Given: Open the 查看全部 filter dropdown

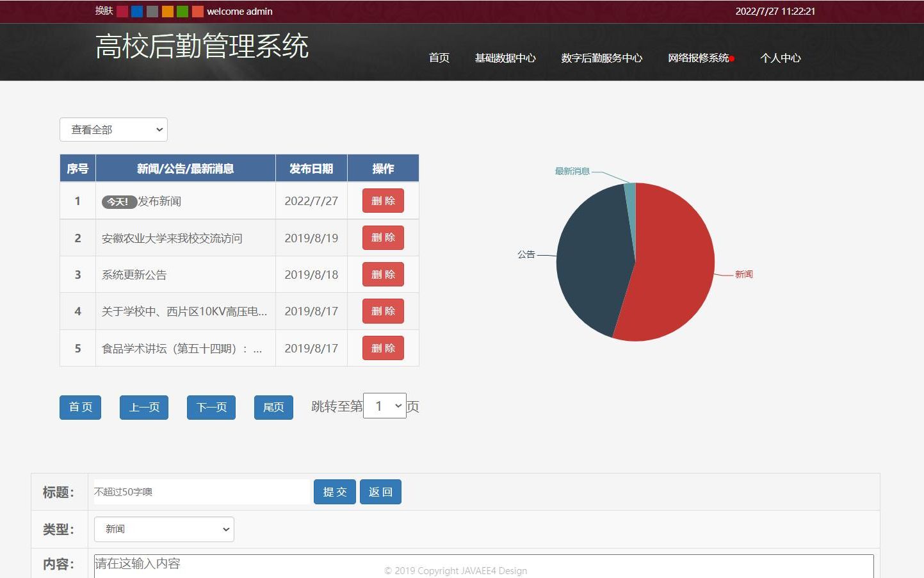Looking at the screenshot, I should click(x=113, y=129).
